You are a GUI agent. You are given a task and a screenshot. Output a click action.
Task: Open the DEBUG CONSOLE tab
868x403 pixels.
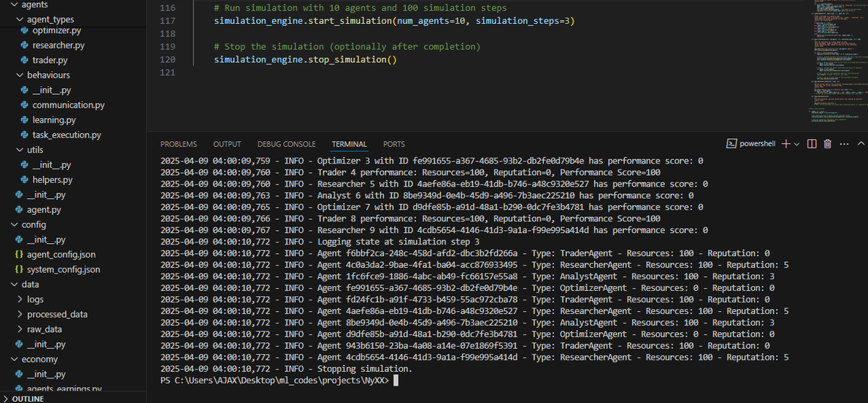[x=286, y=144]
